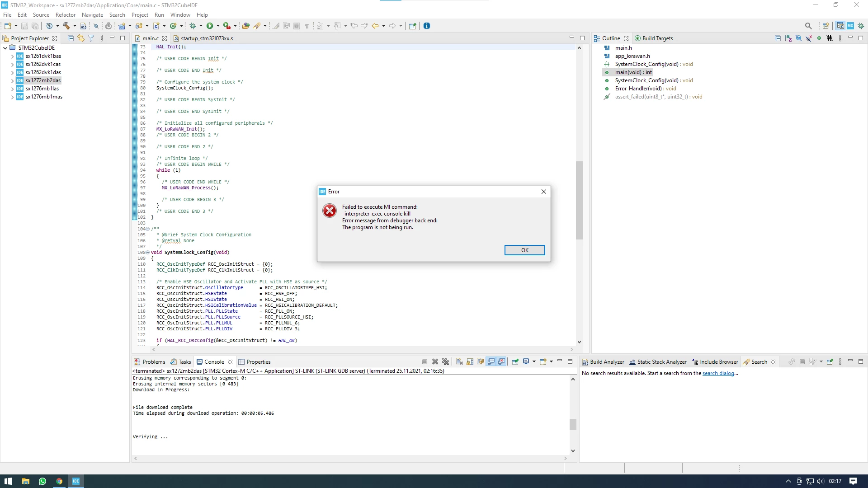The width and height of the screenshot is (868, 488).
Task: Click the Windows Start button
Action: coord(8,481)
